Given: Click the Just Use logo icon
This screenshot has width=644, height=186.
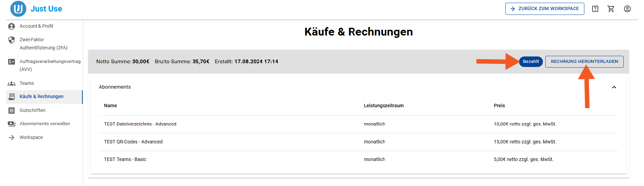Looking at the screenshot, I should (18, 9).
